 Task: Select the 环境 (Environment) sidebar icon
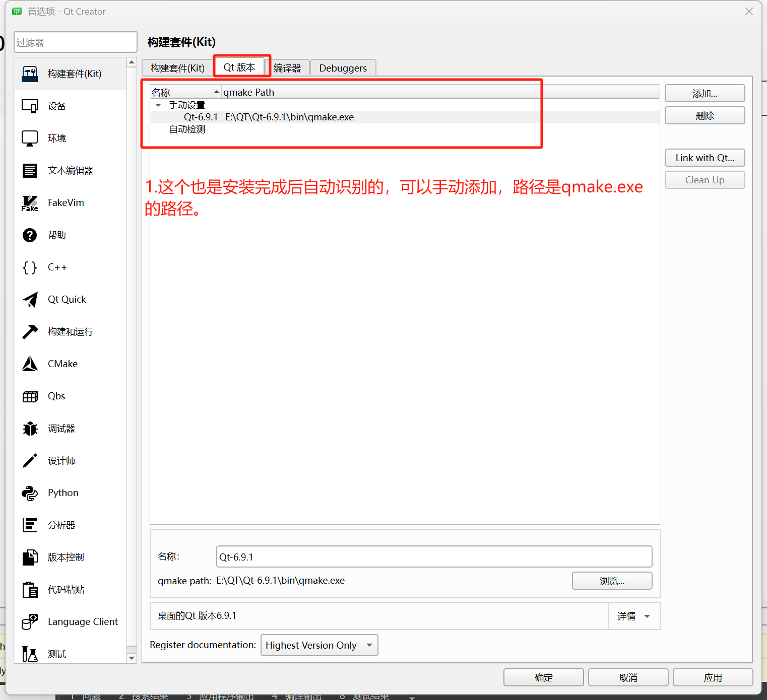[56, 138]
